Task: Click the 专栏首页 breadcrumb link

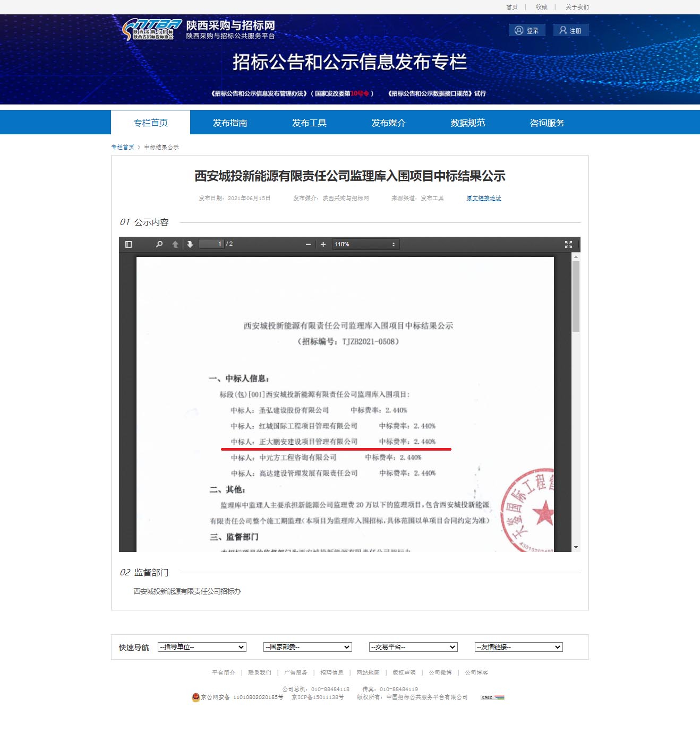Action: click(x=122, y=147)
